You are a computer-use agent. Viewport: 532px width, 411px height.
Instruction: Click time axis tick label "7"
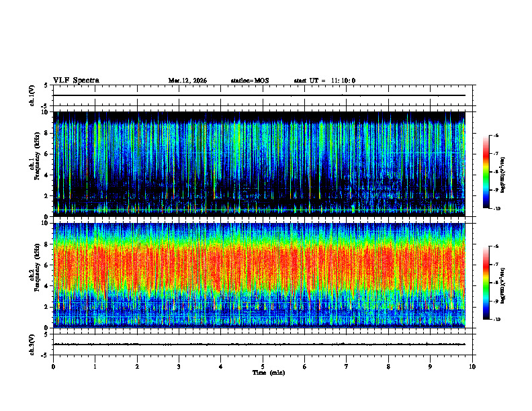[347, 367]
